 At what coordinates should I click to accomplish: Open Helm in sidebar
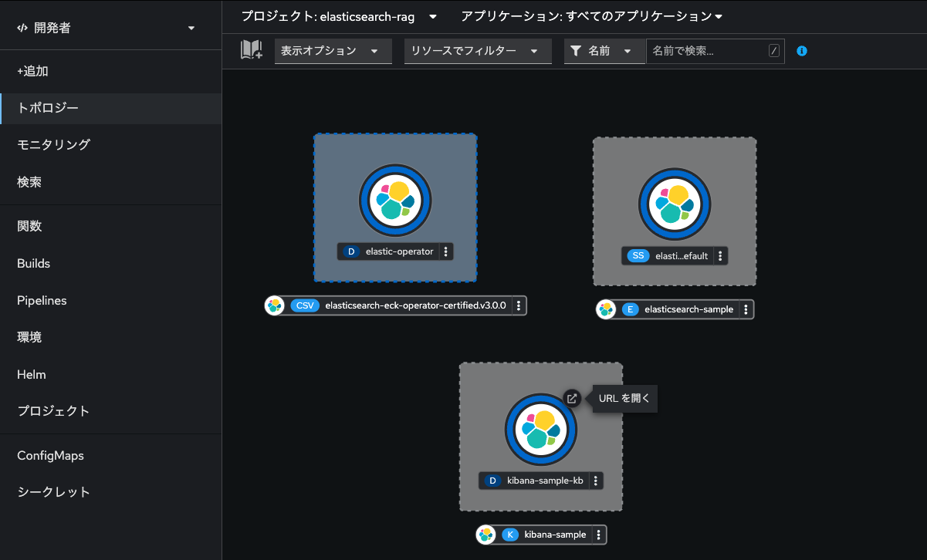click(x=110, y=374)
